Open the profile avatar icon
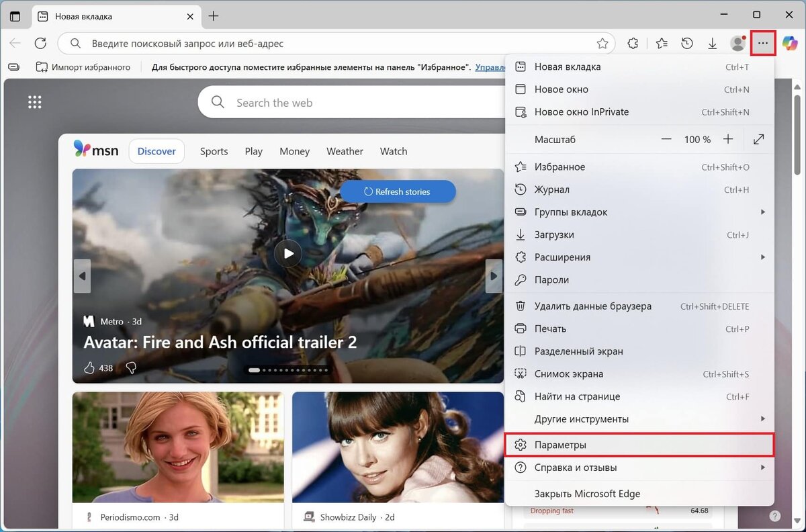 point(737,44)
